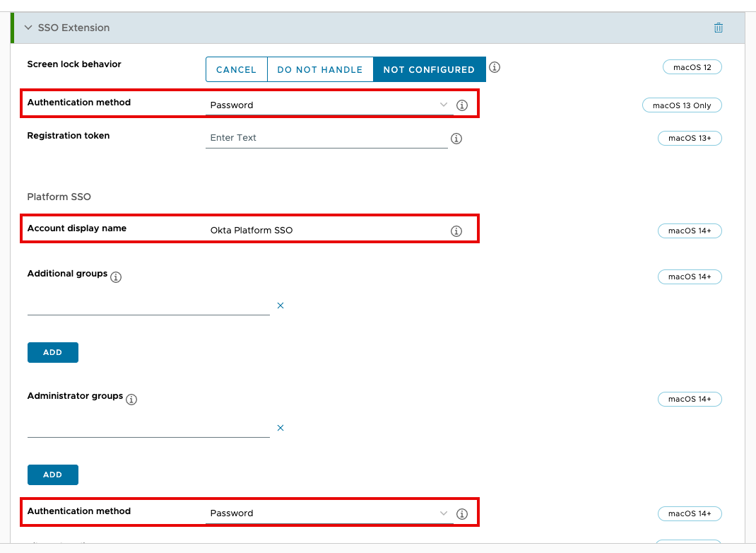Click the info icon beside Additional groups

[x=115, y=276]
